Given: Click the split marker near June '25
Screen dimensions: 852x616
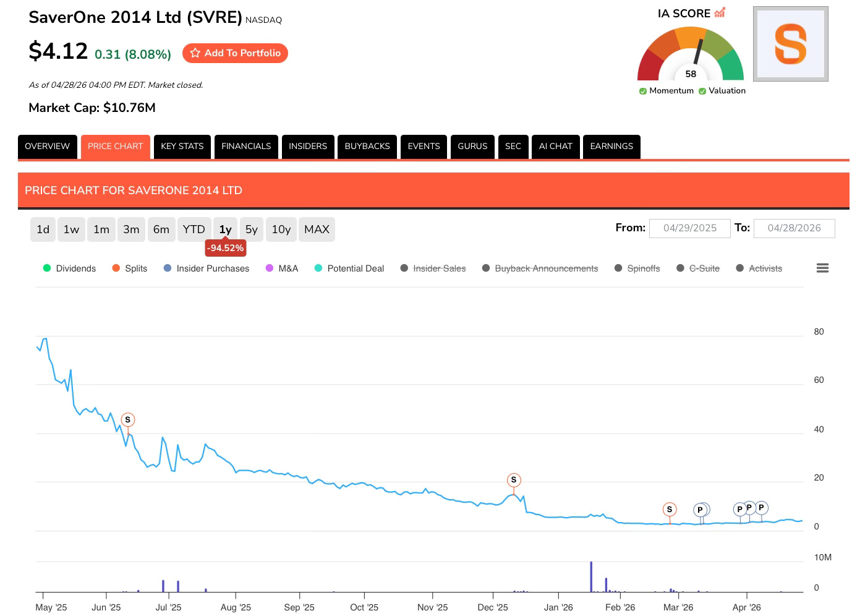Looking at the screenshot, I should (128, 420).
